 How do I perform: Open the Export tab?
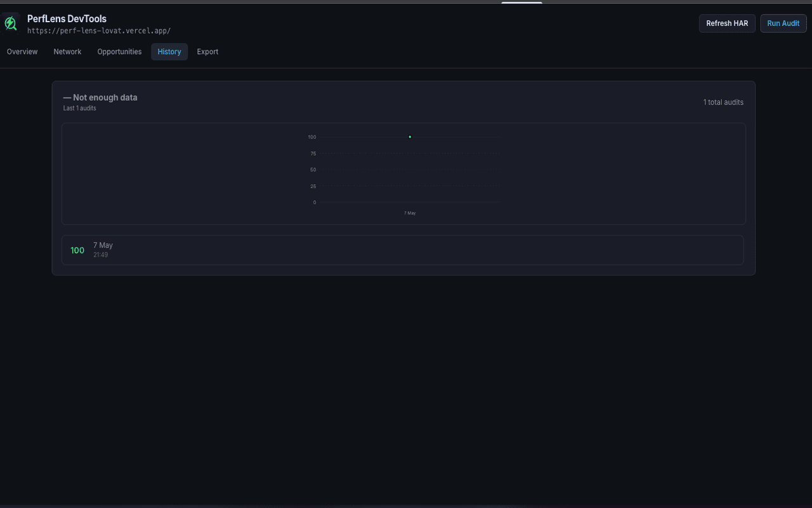point(207,52)
